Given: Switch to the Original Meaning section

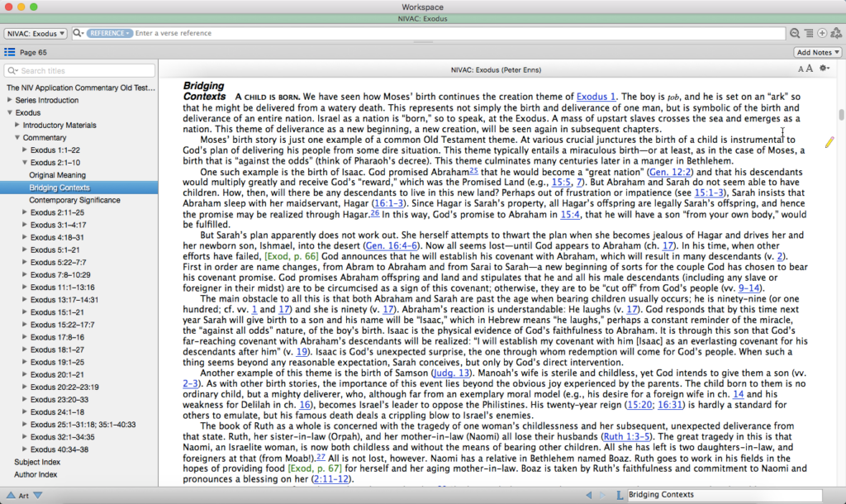Looking at the screenshot, I should [x=55, y=174].
